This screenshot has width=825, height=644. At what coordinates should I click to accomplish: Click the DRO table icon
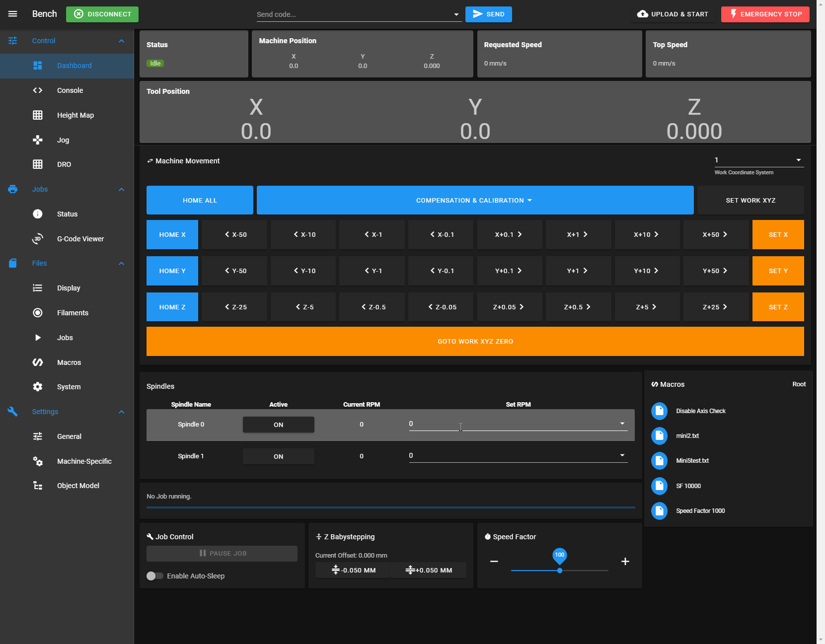[x=38, y=164]
